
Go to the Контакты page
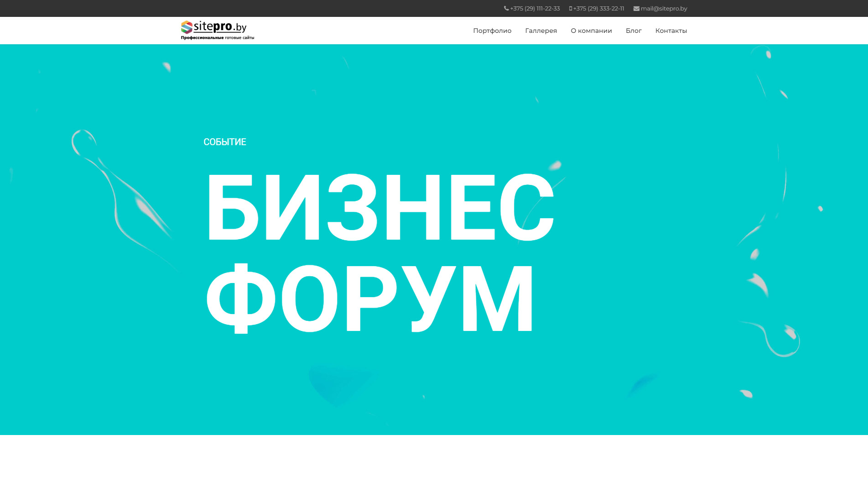tap(670, 31)
